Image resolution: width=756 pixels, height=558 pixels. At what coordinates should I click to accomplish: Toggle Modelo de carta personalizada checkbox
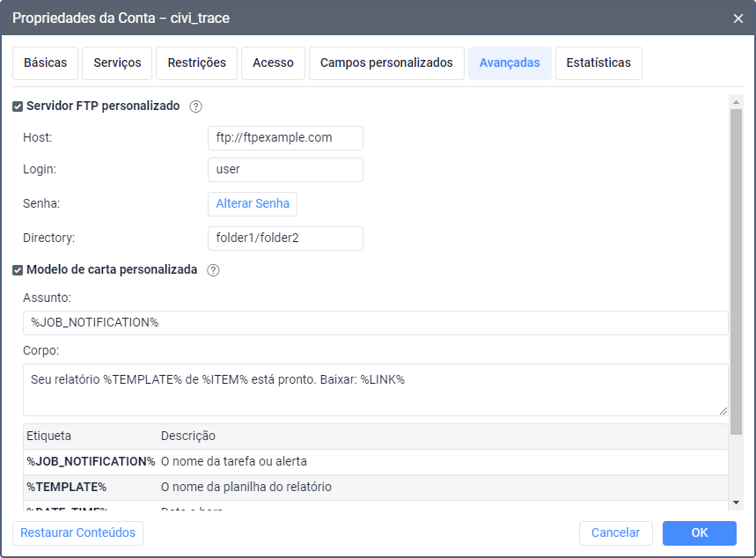pos(18,270)
